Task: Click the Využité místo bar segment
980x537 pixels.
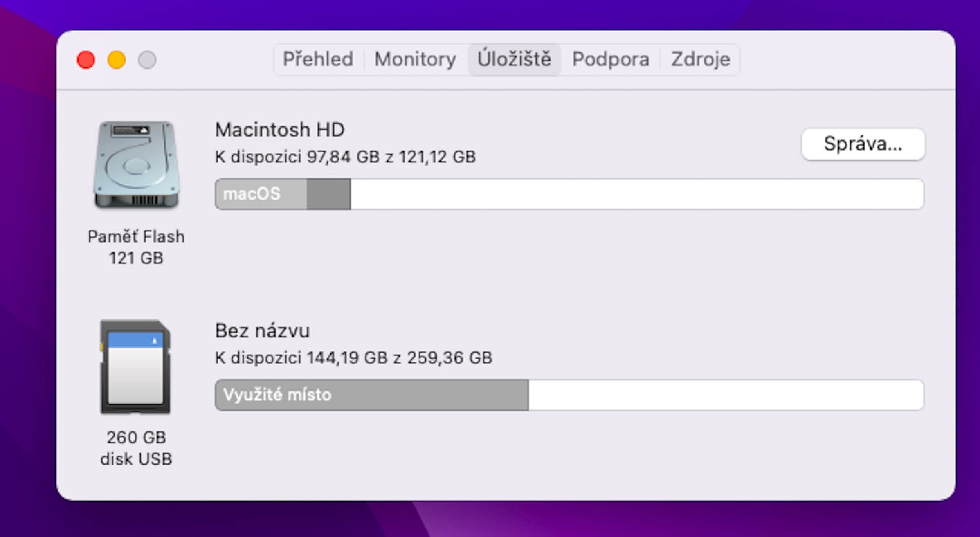Action: point(371,395)
